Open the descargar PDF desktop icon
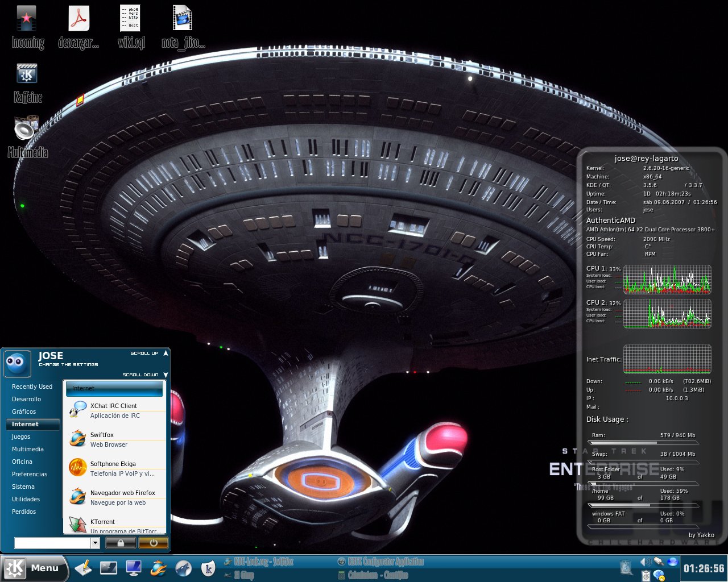Image resolution: width=728 pixels, height=582 pixels. (x=79, y=27)
